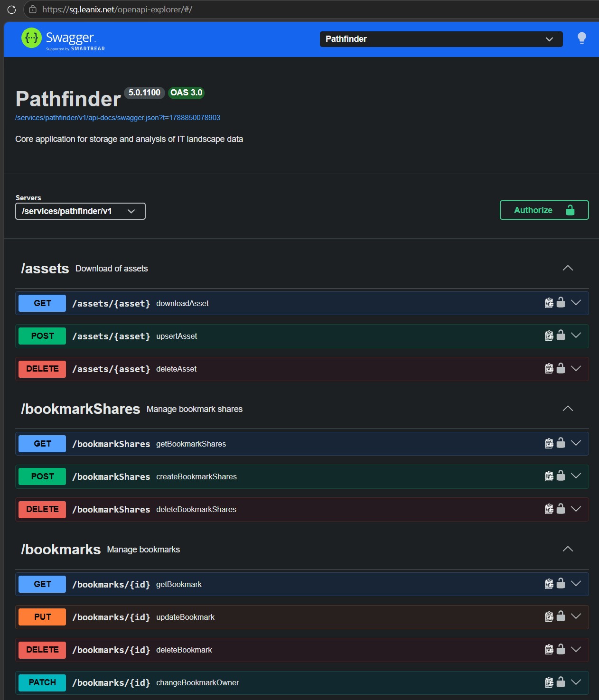This screenshot has width=599, height=700.
Task: Click 'Download of assets' description text
Action: coord(112,269)
